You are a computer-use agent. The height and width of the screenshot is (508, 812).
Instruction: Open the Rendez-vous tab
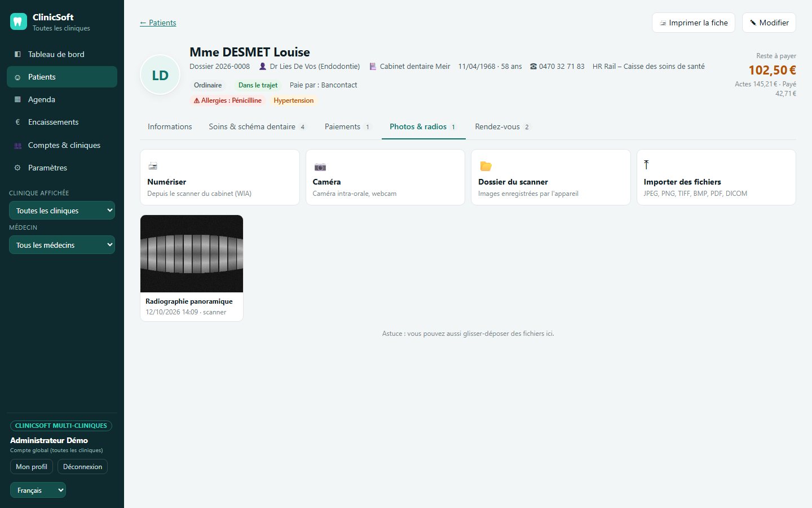pos(502,127)
